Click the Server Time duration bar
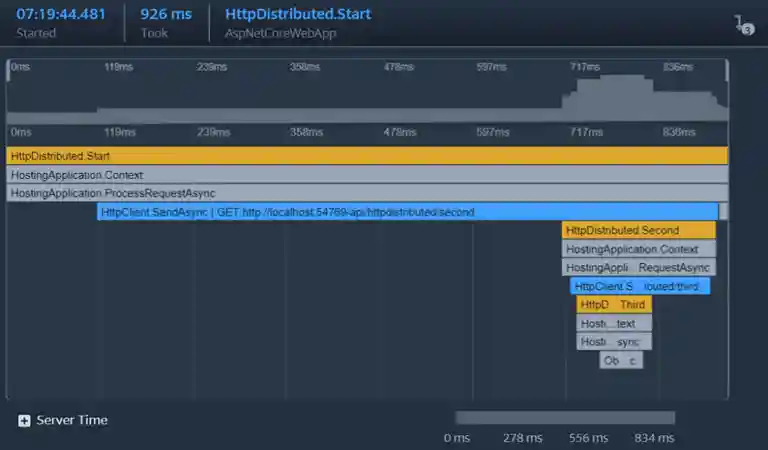This screenshot has width=768, height=450. (565, 418)
